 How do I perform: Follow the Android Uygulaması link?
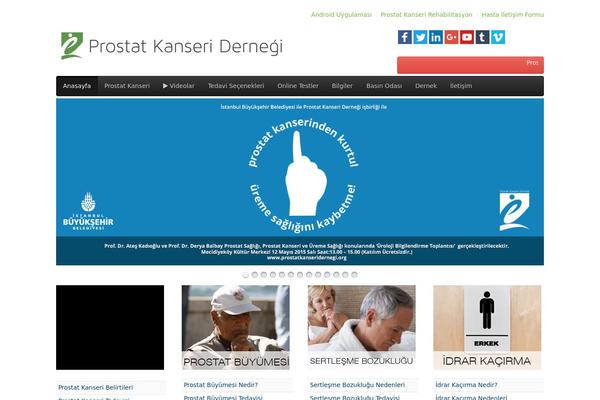pyautogui.click(x=341, y=15)
